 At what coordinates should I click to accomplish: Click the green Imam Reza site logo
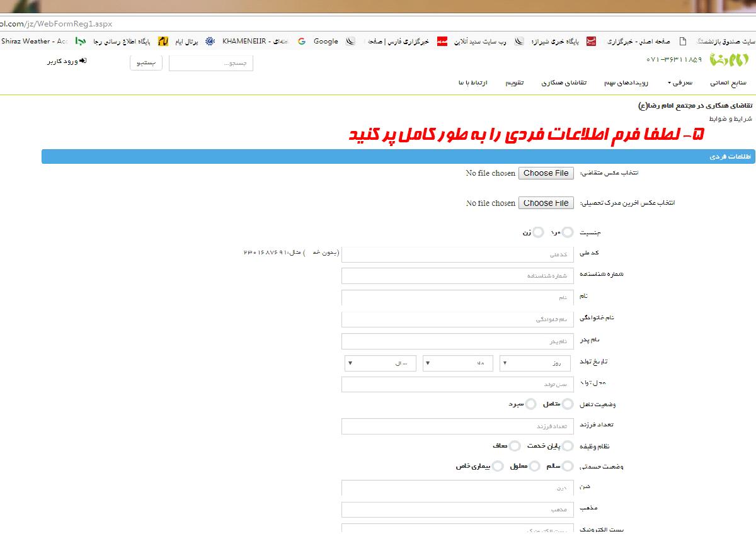729,60
